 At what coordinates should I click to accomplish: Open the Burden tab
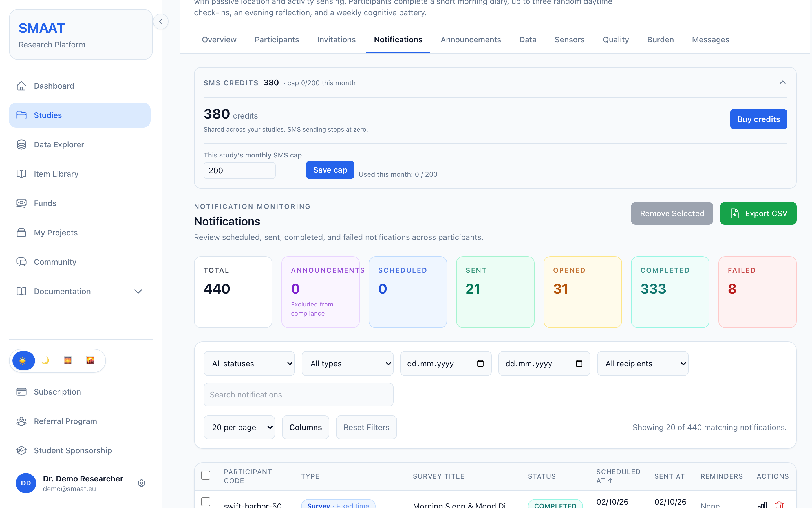click(x=660, y=40)
